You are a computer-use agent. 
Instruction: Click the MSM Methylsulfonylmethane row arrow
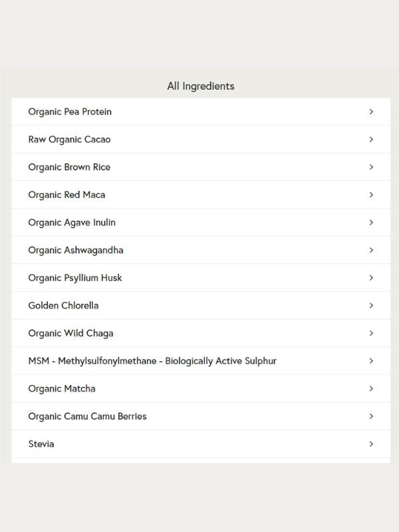point(371,361)
